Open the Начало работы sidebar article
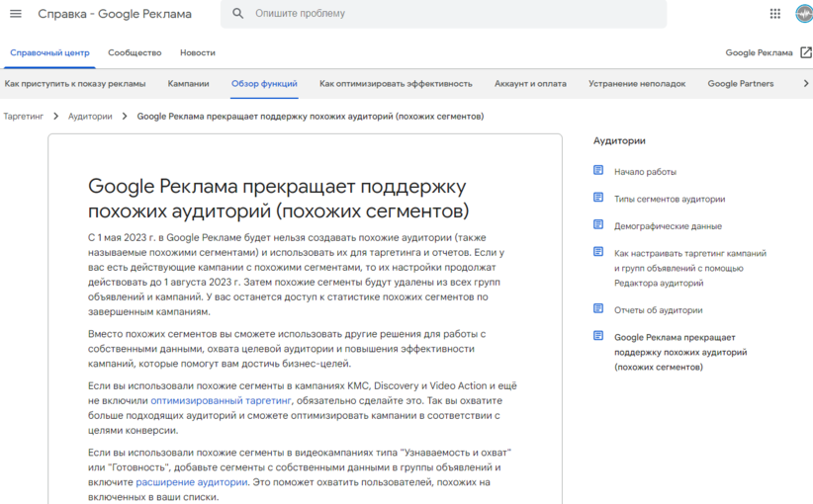 coord(645,171)
